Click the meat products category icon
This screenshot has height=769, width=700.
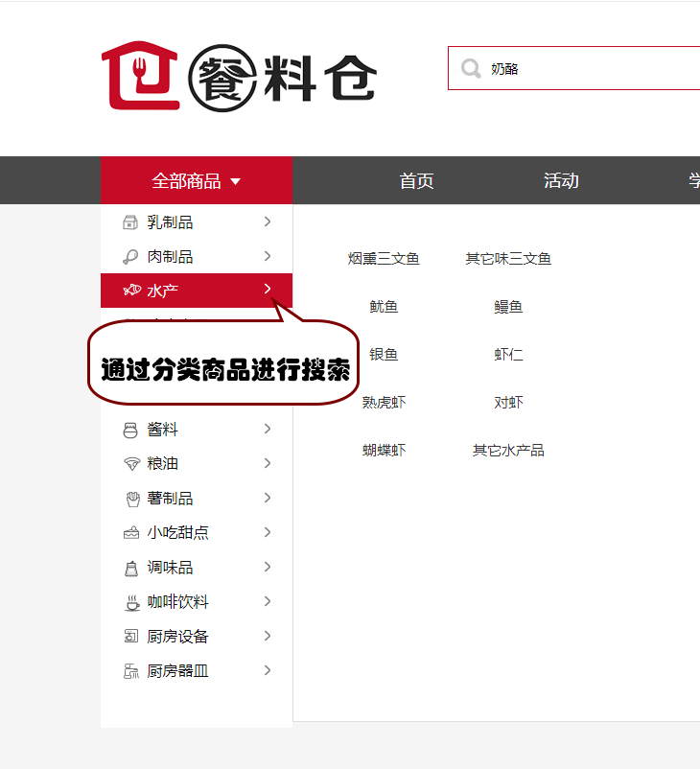coord(131,257)
